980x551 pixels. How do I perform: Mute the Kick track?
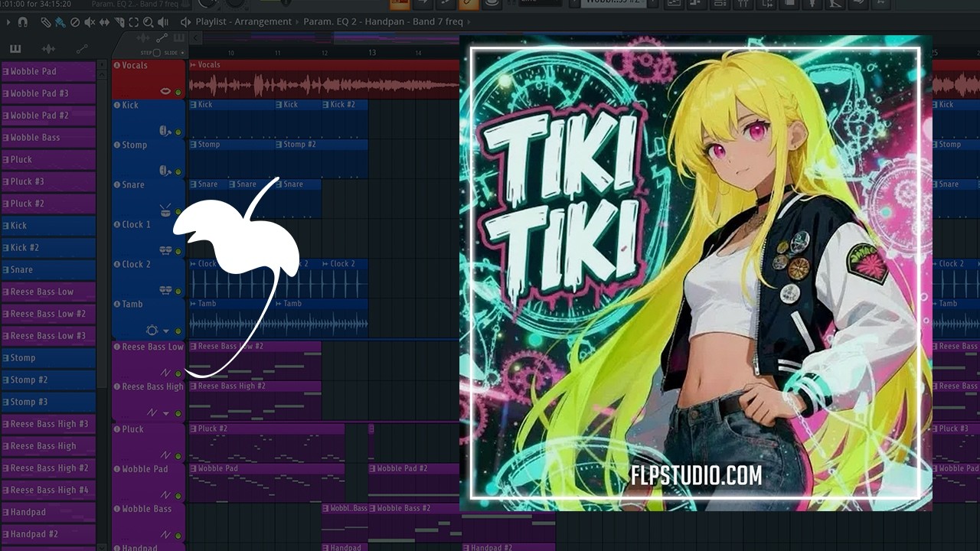tap(178, 132)
